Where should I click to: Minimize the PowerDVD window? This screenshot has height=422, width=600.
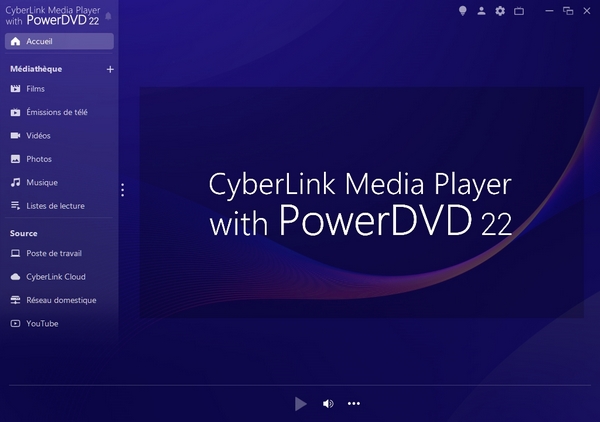click(x=549, y=11)
